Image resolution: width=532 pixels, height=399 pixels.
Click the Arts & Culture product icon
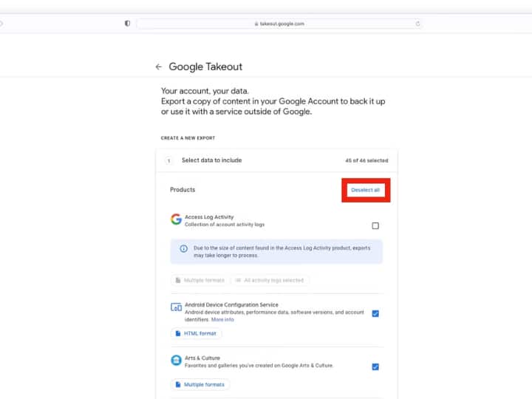coord(176,361)
